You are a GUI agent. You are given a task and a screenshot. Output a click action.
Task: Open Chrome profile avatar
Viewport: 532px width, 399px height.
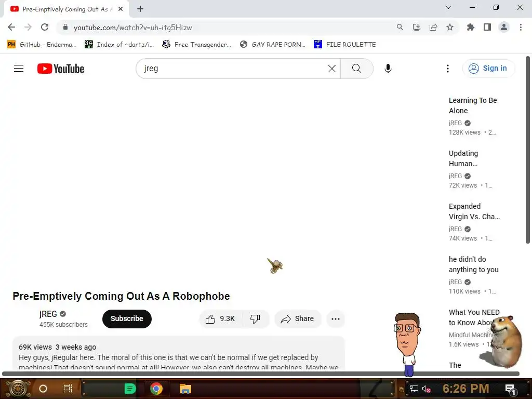[504, 27]
